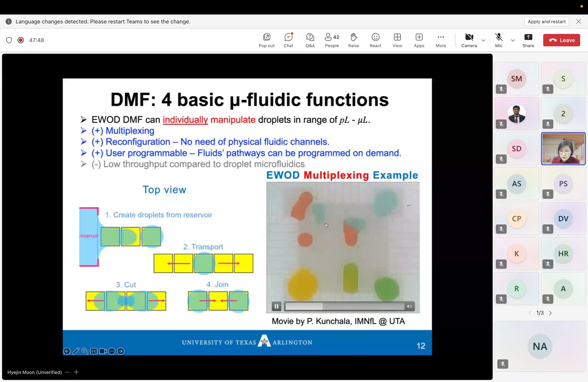Screen dimensions: 588x382
Task: Select participant tile HR
Action: [563, 253]
